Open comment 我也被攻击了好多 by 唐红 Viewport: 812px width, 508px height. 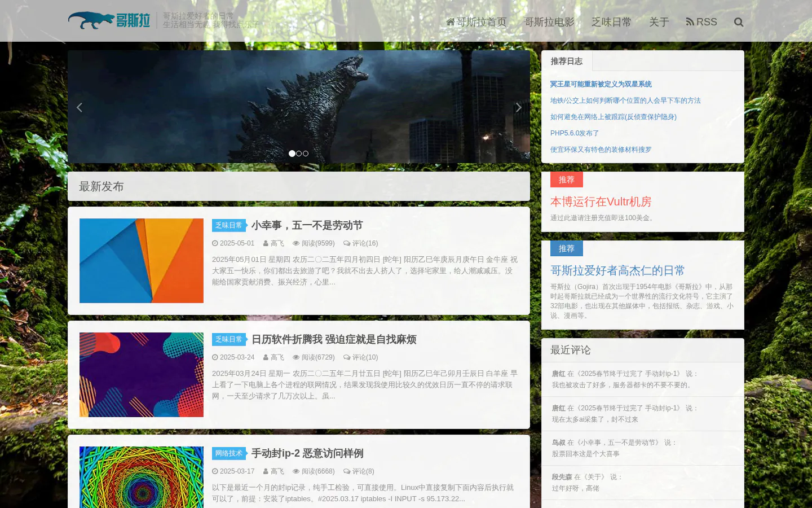[x=643, y=379]
